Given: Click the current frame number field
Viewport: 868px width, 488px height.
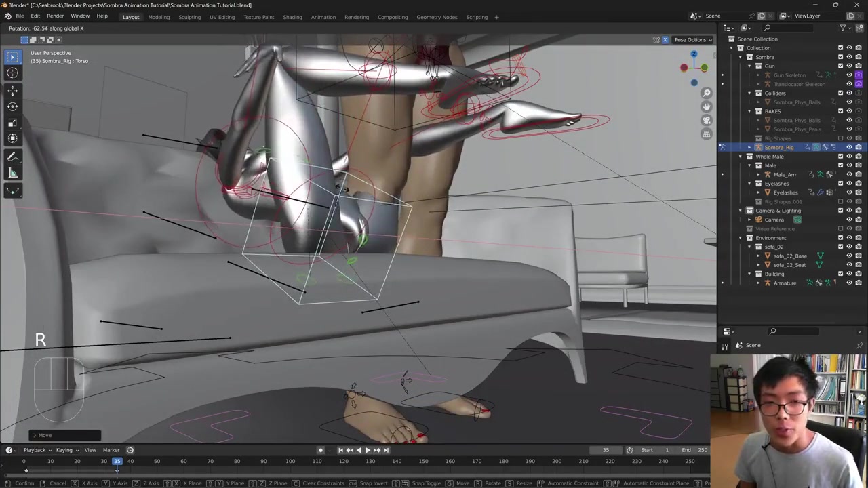Looking at the screenshot, I should coord(606,450).
